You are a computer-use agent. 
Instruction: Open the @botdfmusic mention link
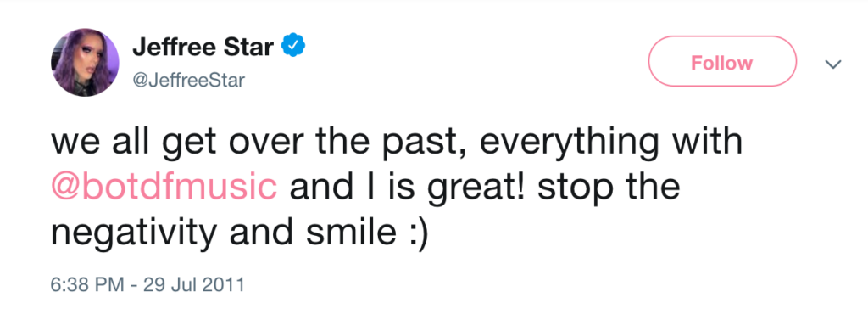[x=164, y=189]
